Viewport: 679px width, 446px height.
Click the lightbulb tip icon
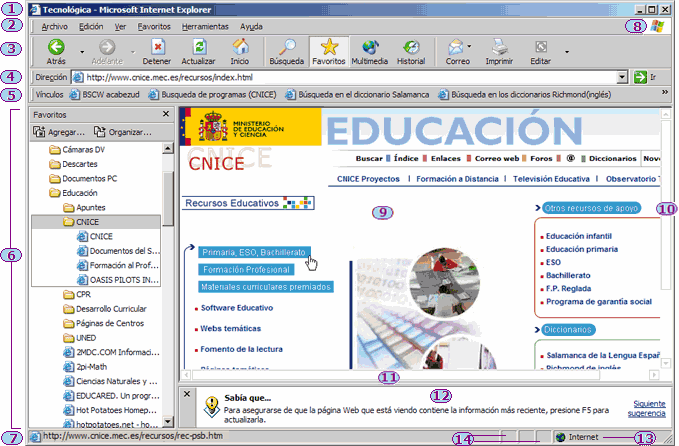(x=212, y=407)
